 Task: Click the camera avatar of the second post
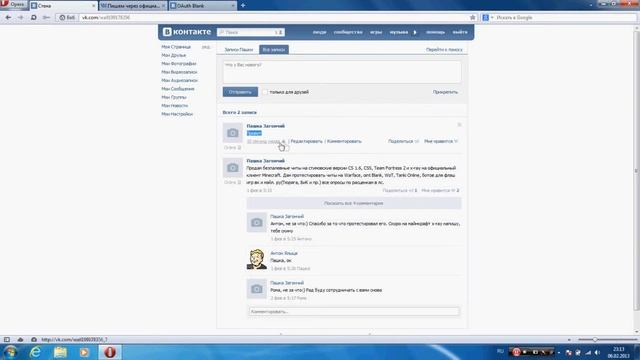233,168
